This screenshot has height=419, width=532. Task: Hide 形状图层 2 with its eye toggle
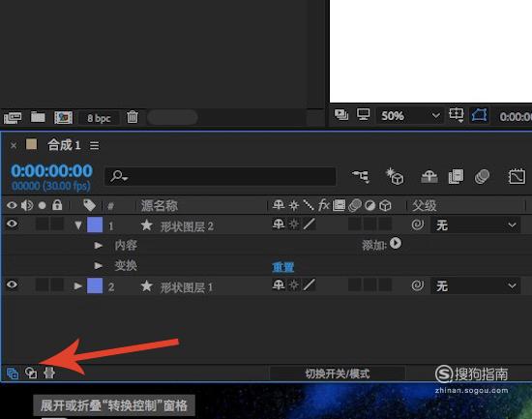[12, 224]
